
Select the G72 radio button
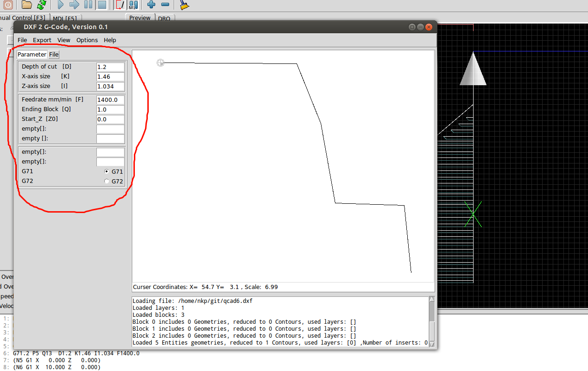107,181
